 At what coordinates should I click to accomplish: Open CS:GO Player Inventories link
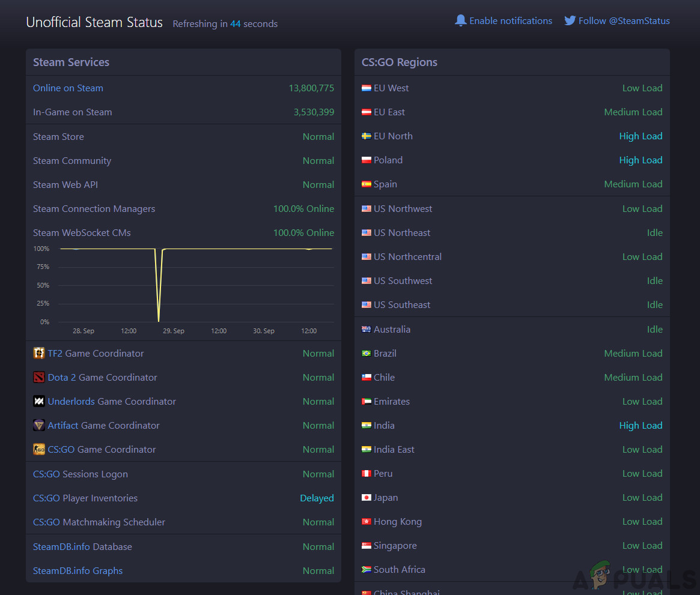[x=85, y=498]
